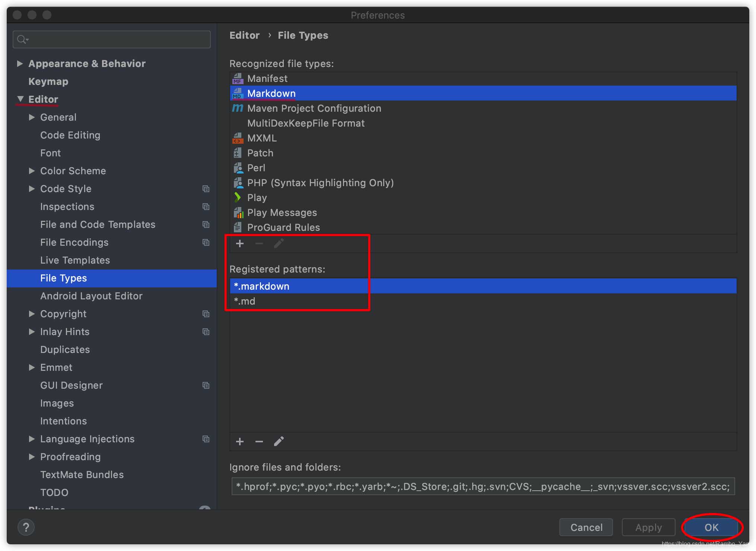756x551 pixels.
Task: Click the Apply button
Action: pos(649,527)
